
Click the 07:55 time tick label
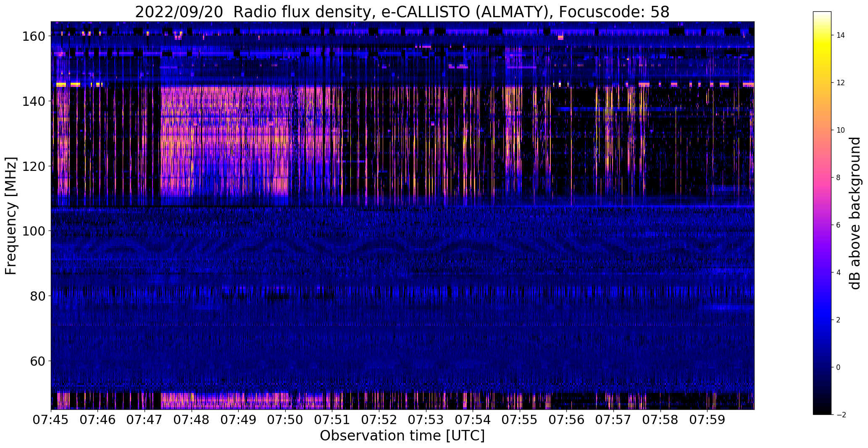520,420
